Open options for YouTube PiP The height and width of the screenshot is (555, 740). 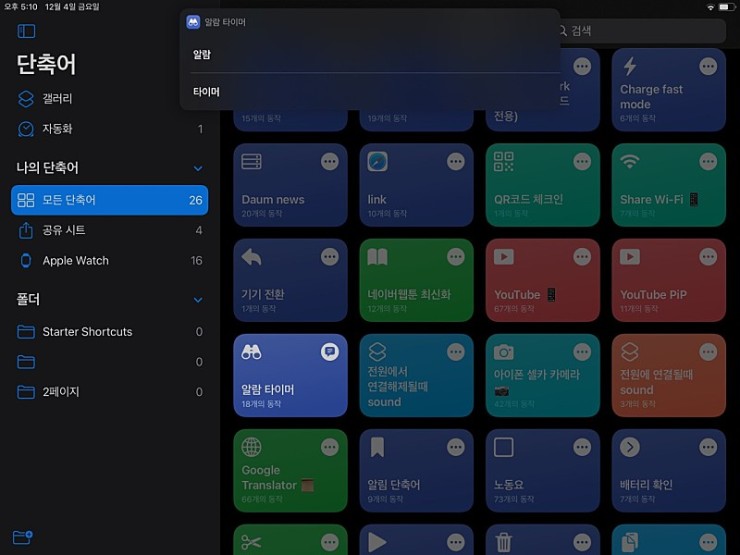point(708,257)
